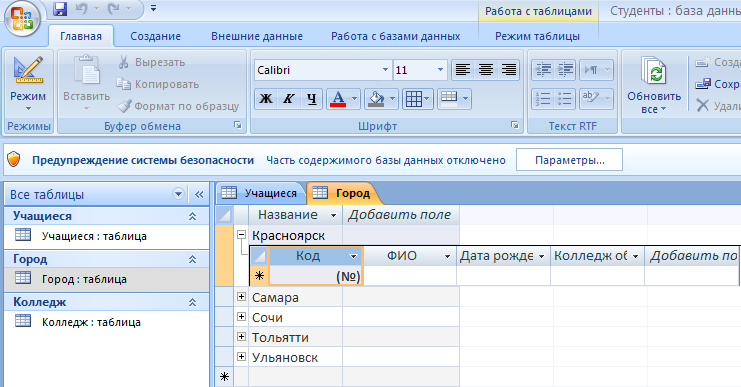Open fill color dropdown arrow
This screenshot has height=387, width=741.
[392, 99]
